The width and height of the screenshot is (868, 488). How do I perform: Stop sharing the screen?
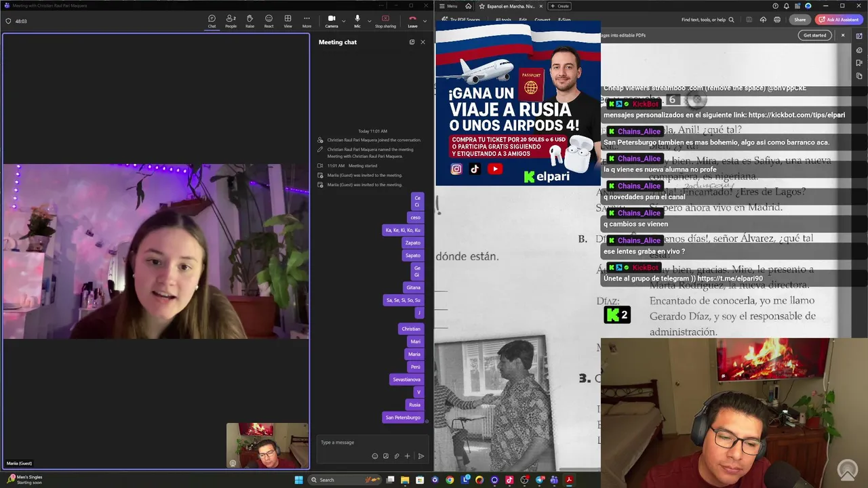[385, 21]
